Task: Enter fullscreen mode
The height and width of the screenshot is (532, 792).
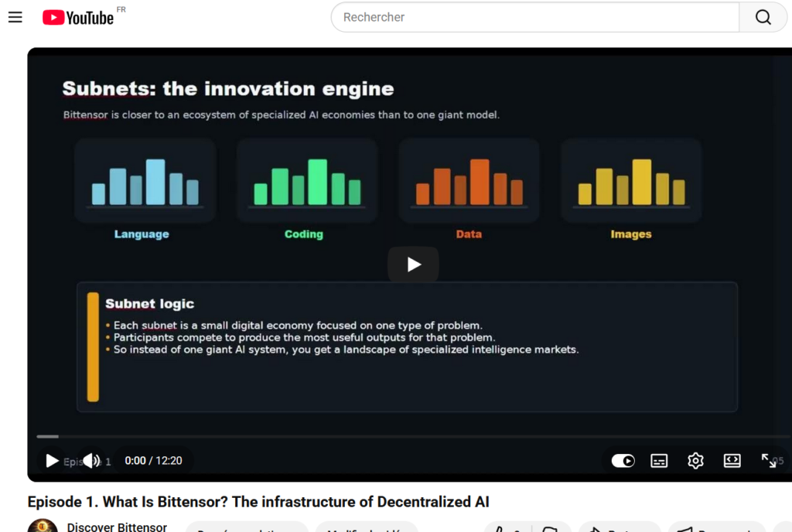Action: [769, 461]
